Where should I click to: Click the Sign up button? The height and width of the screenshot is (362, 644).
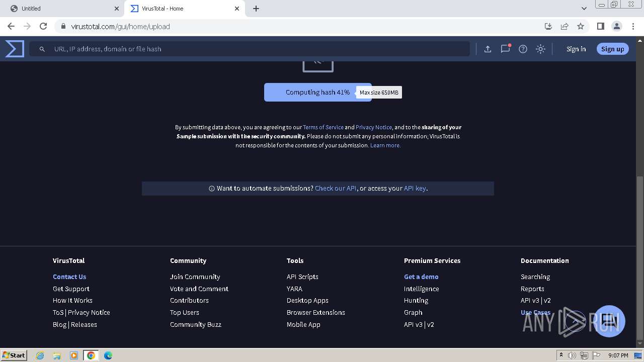point(612,49)
